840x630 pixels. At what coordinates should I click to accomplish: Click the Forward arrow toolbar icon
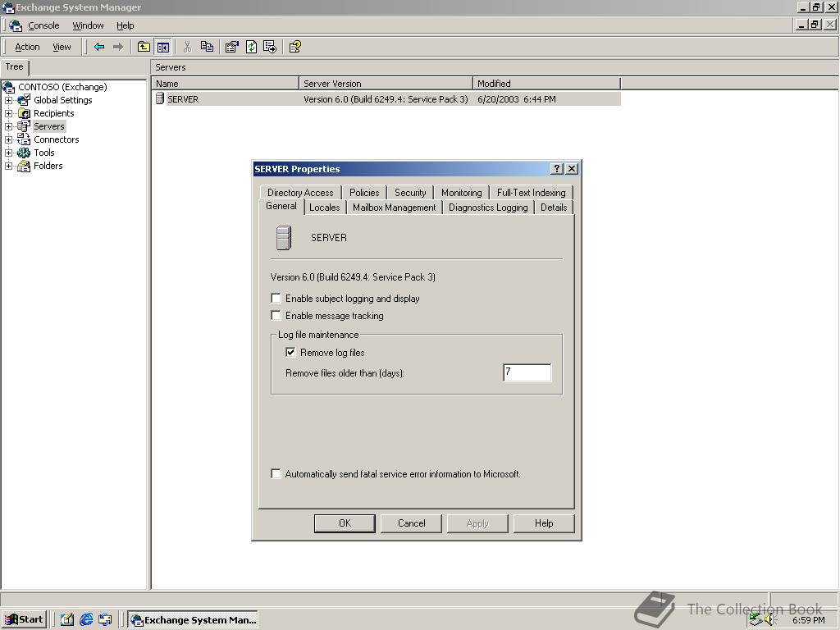pyautogui.click(x=118, y=47)
